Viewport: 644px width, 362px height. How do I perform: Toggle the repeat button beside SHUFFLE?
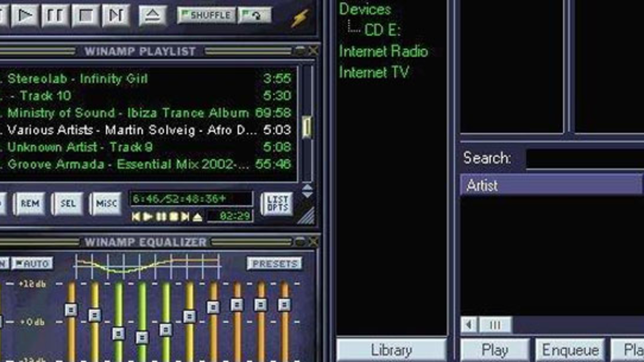tap(254, 15)
